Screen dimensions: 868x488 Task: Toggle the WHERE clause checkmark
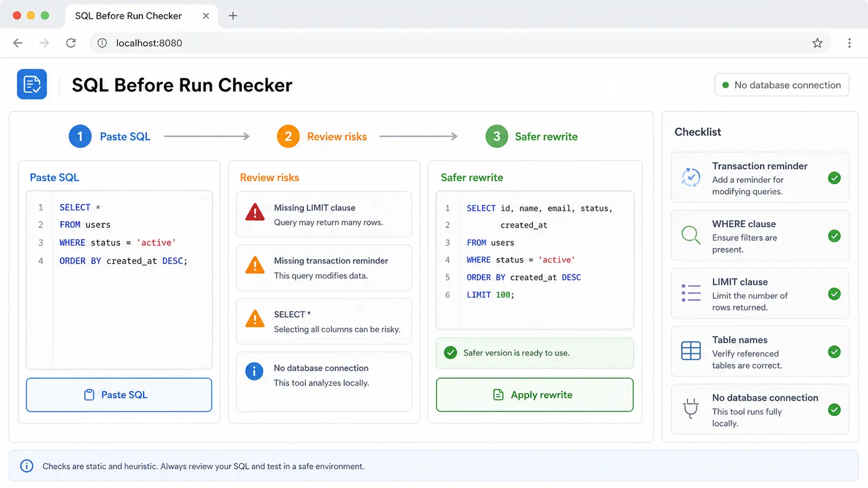(x=834, y=236)
